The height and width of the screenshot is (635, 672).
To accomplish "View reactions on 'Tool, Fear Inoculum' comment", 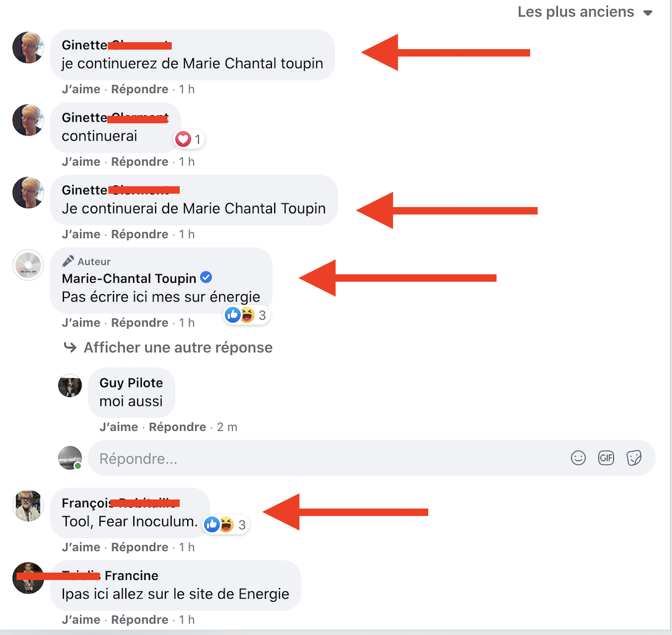I will click(x=226, y=525).
